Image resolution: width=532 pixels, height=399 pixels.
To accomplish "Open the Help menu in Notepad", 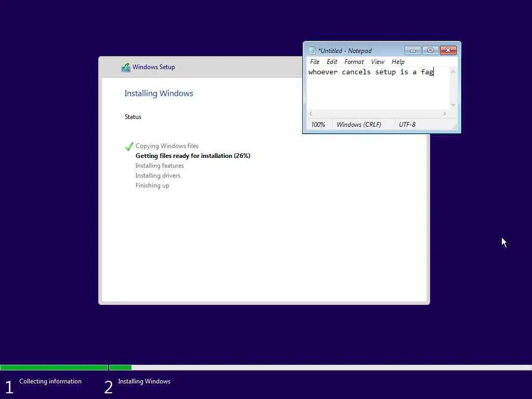I will point(397,62).
